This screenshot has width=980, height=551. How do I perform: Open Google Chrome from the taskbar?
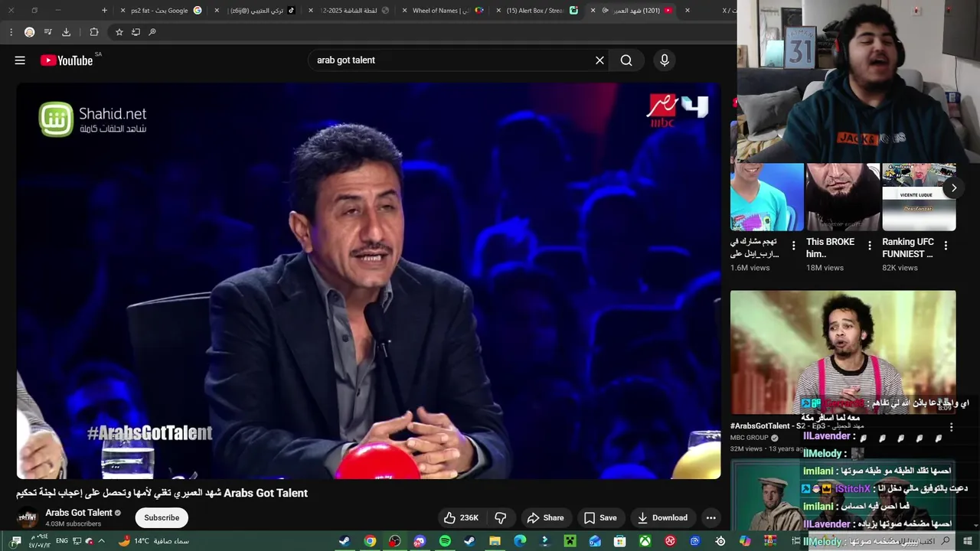(x=370, y=541)
